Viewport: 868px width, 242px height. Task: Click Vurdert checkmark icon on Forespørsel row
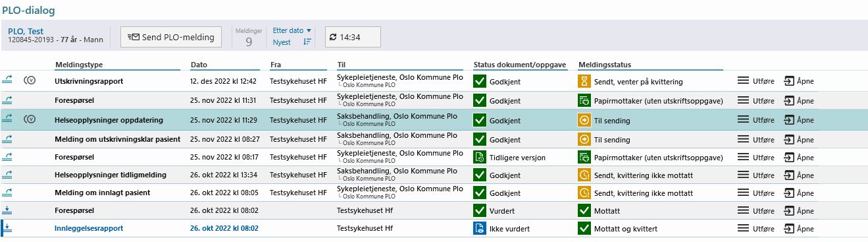480,211
